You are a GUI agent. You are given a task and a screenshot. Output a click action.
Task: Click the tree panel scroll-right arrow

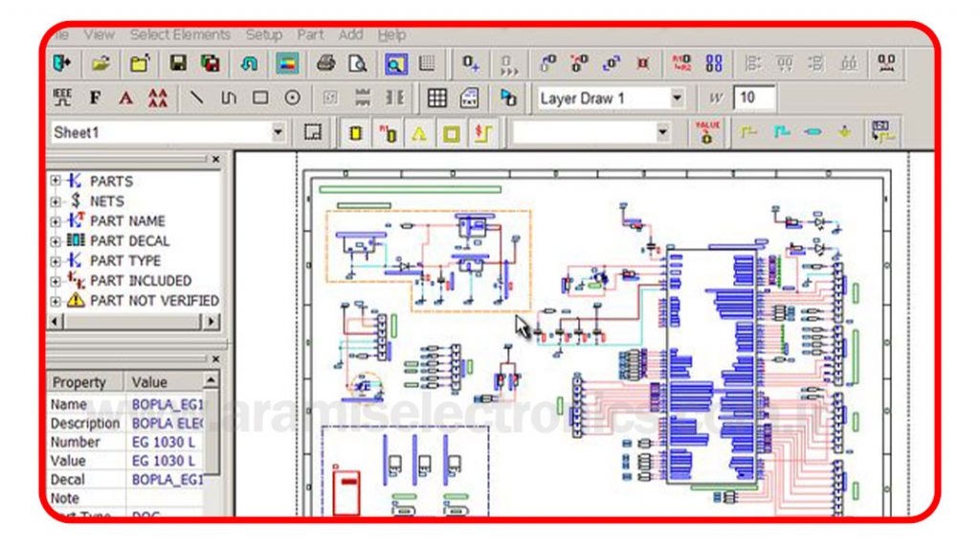point(212,322)
